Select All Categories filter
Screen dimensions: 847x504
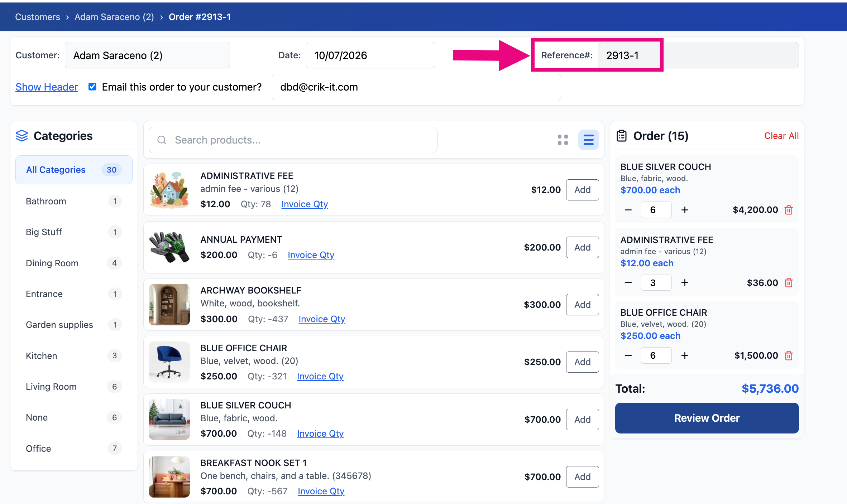click(74, 170)
